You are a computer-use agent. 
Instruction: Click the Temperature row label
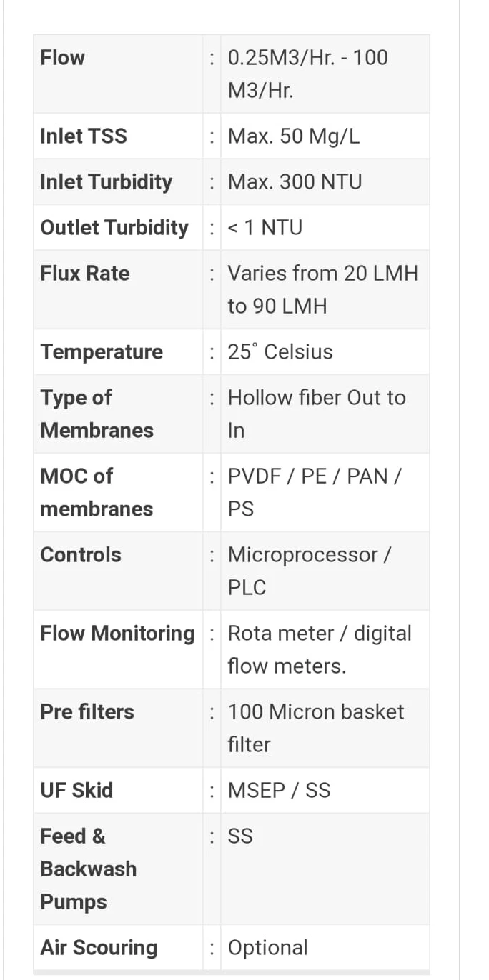click(102, 351)
